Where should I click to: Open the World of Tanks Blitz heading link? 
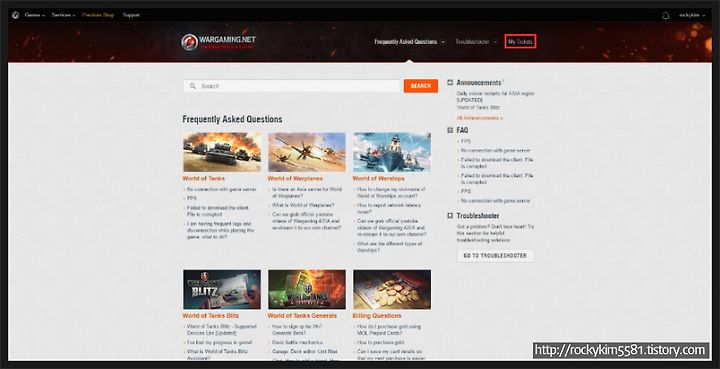[210, 316]
